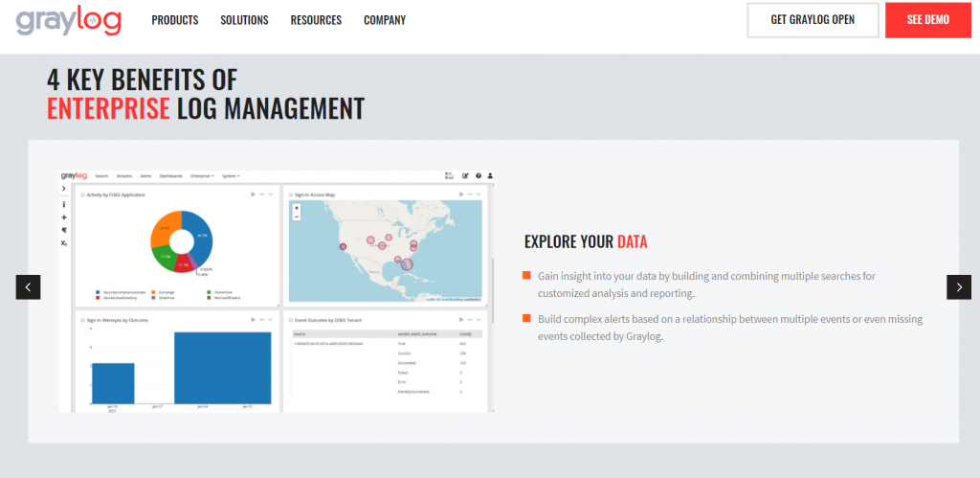Open the help question-mark icon in dashboard
The width and height of the screenshot is (980, 478).
pyautogui.click(x=479, y=176)
